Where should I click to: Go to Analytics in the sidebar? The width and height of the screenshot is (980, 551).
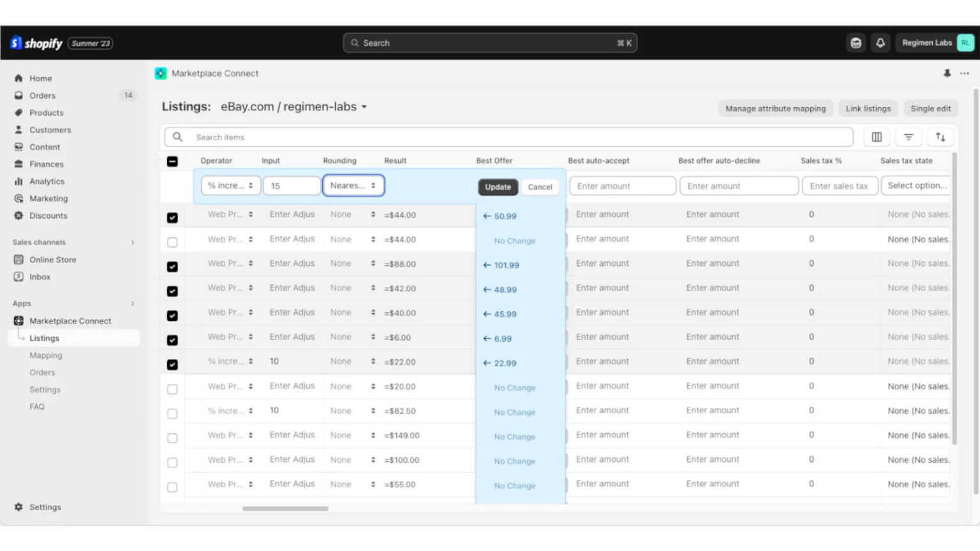point(46,181)
